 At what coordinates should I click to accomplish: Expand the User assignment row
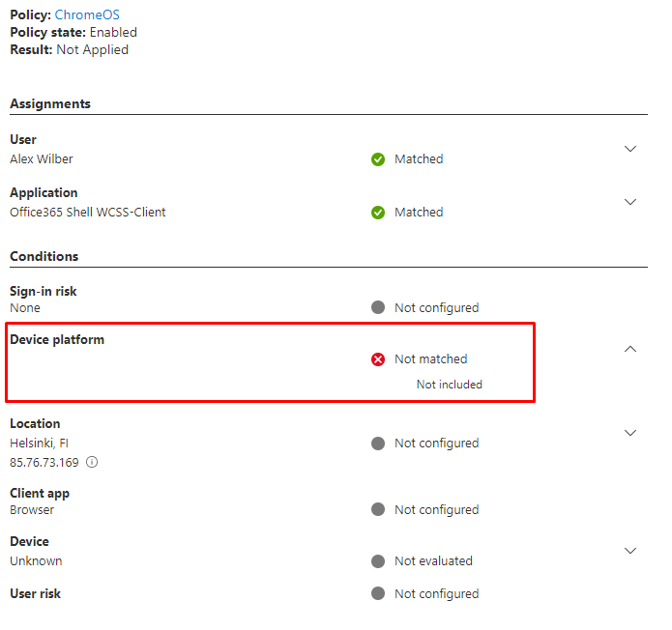coord(630,149)
